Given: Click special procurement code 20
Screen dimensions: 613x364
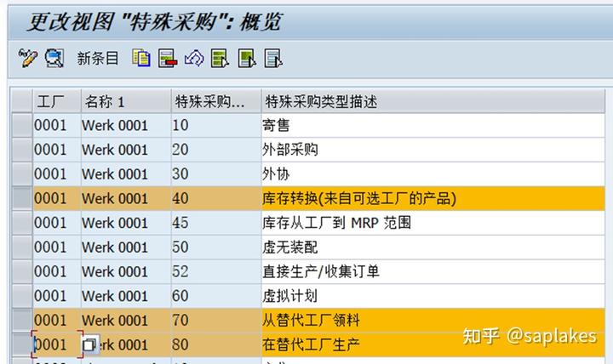Looking at the screenshot, I should coord(216,150).
